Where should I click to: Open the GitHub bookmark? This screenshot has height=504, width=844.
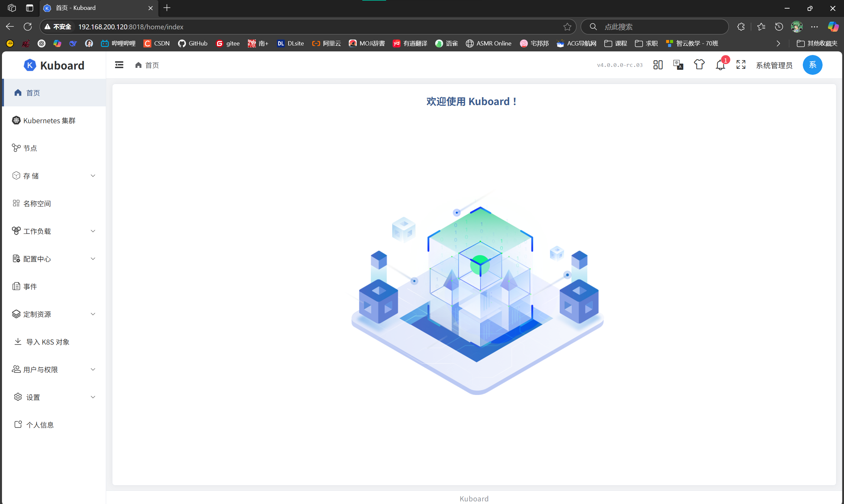pos(193,43)
